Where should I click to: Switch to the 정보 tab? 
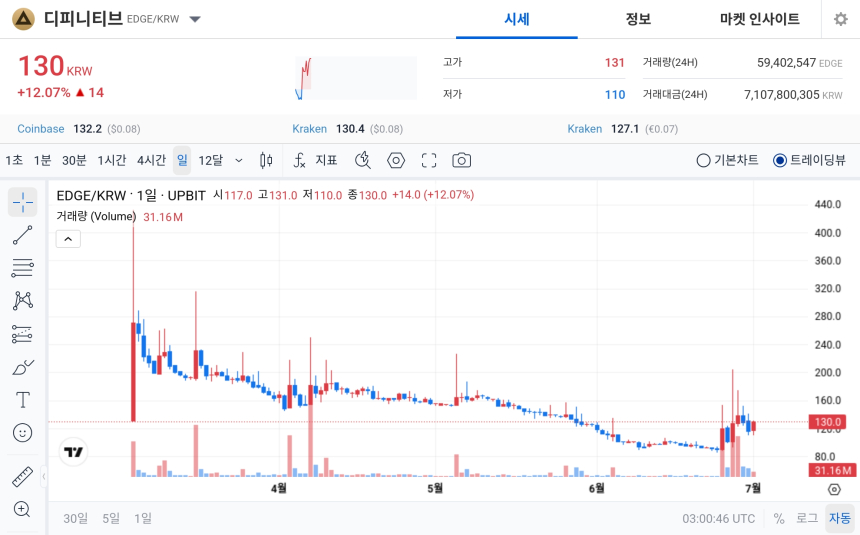pyautogui.click(x=638, y=20)
